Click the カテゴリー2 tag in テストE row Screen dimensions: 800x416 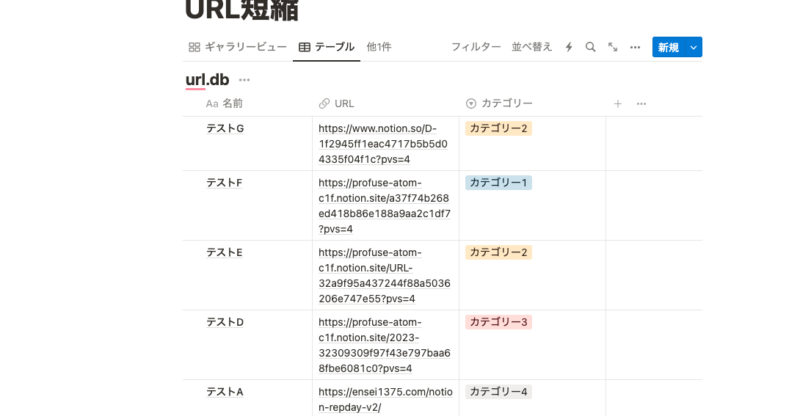pos(498,253)
